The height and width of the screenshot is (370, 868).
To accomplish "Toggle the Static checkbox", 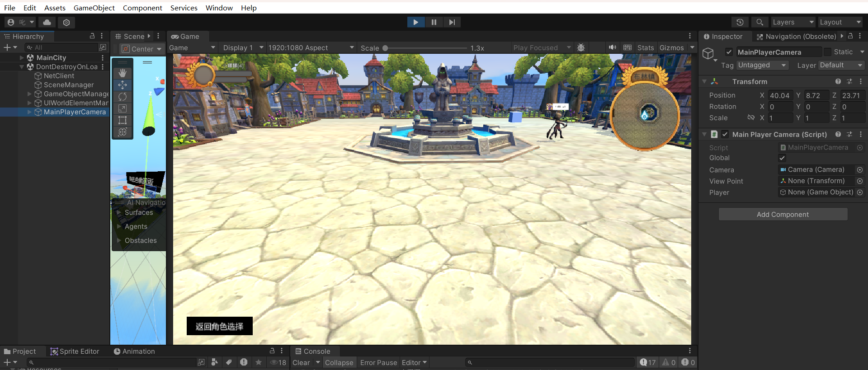I will coord(827,52).
